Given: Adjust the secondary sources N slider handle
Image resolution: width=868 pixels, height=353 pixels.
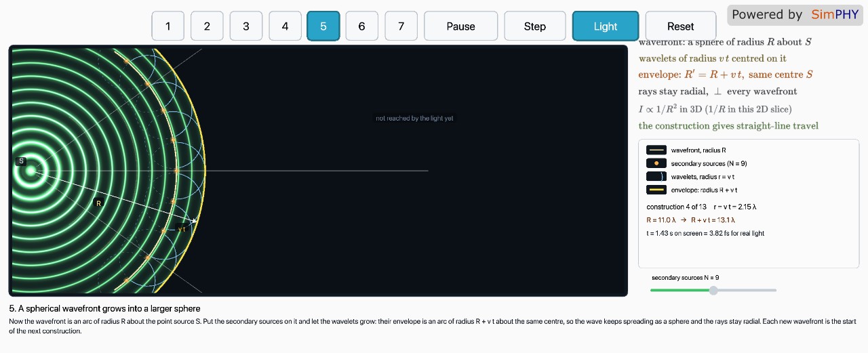Looking at the screenshot, I should tap(713, 290).
